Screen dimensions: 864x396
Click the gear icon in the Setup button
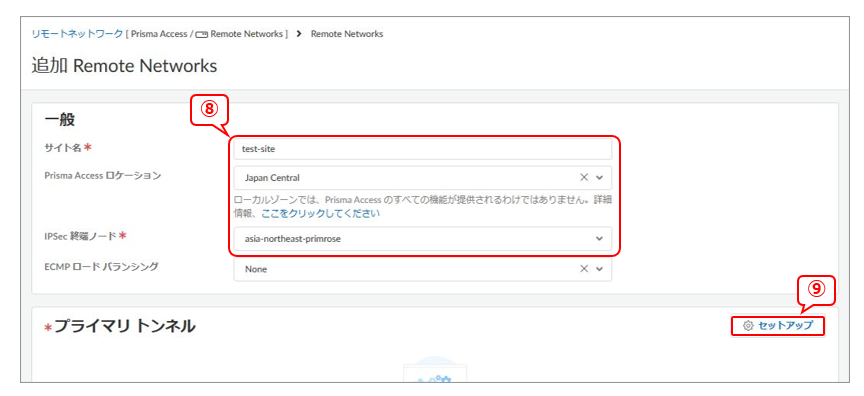click(x=748, y=326)
